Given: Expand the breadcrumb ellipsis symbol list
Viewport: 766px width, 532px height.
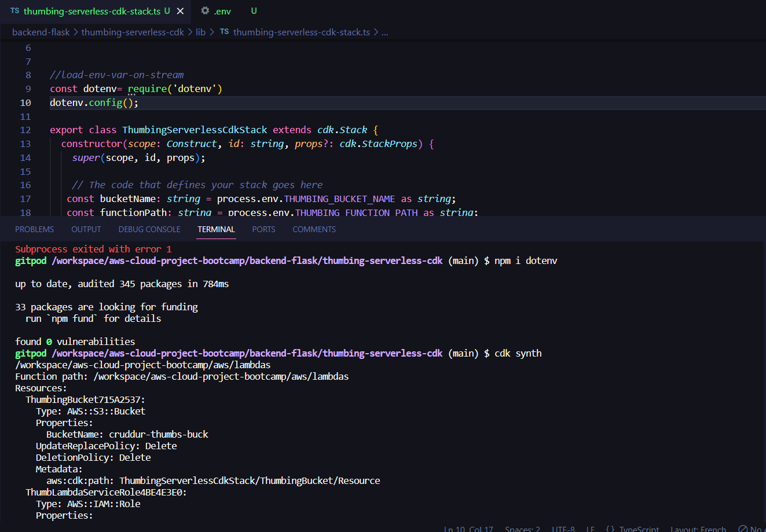Looking at the screenshot, I should (x=385, y=32).
